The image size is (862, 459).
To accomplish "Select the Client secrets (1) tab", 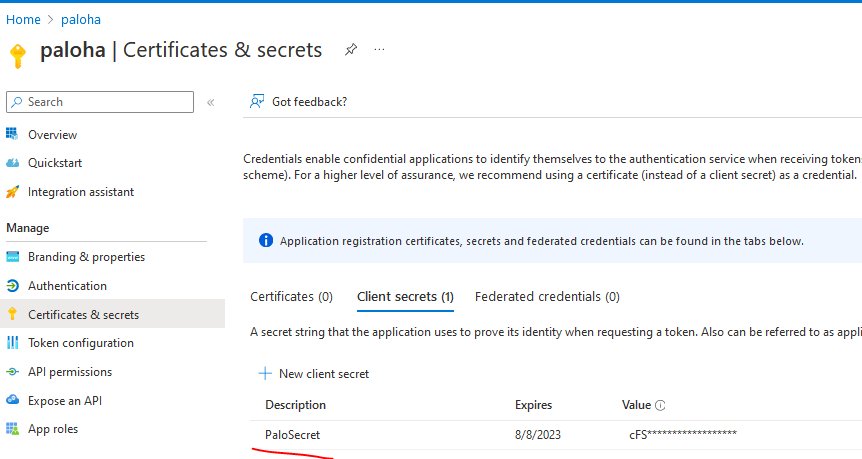I will pos(405,297).
